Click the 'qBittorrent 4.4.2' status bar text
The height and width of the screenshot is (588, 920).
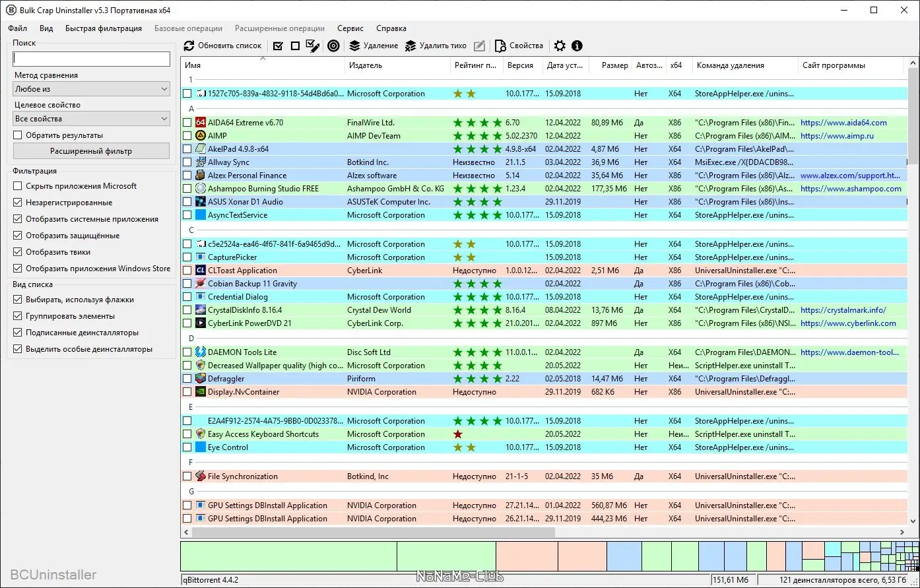click(x=211, y=580)
